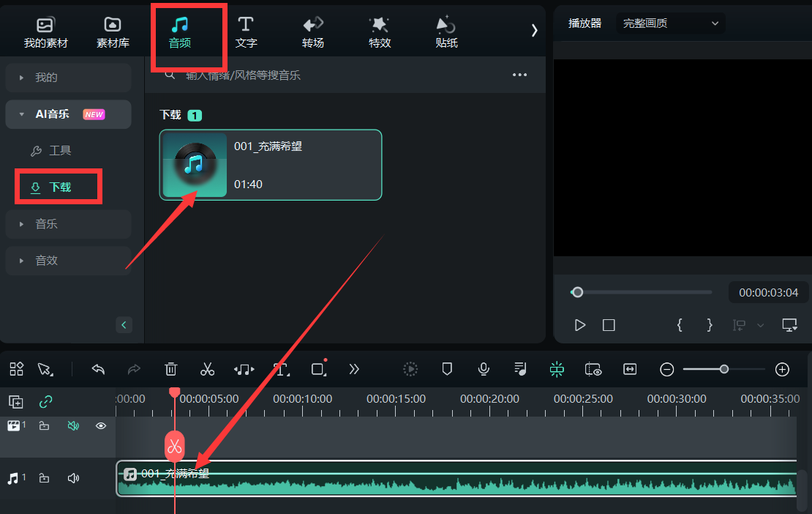Open the playback quality (完整画质) dropdown
This screenshot has width=812, height=514.
(x=670, y=23)
